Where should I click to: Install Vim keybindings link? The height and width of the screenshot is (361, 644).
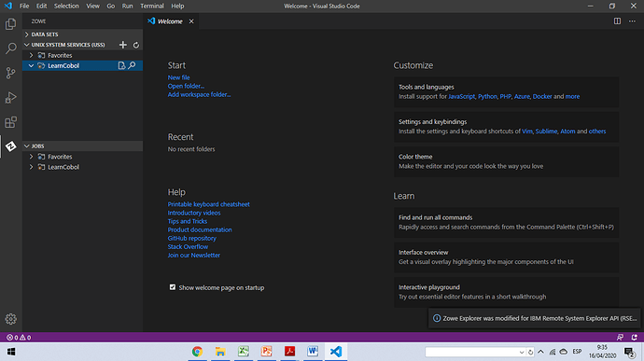[527, 132]
